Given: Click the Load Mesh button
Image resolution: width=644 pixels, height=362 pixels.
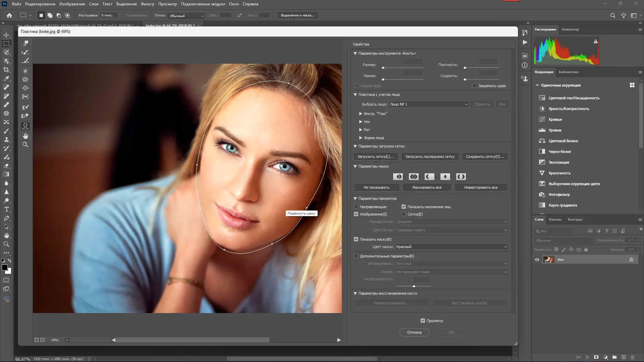Looking at the screenshot, I should [375, 157].
